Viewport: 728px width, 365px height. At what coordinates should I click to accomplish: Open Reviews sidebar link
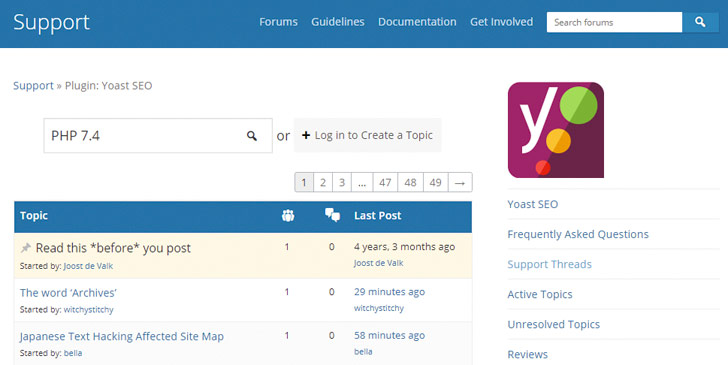click(527, 354)
